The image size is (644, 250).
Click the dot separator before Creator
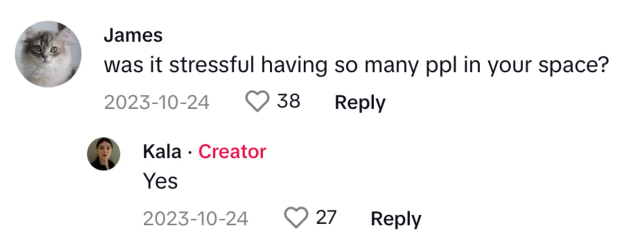190,152
